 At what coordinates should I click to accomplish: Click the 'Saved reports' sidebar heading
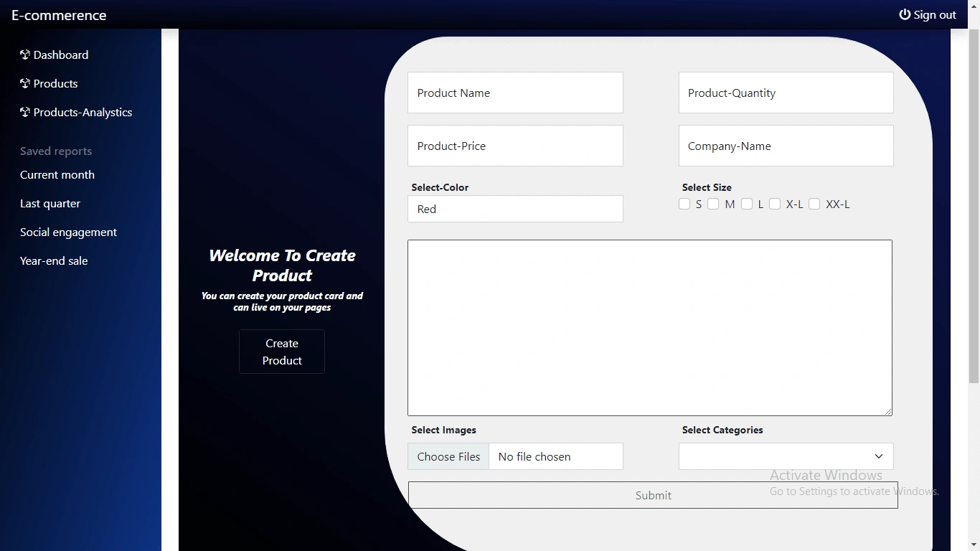56,151
